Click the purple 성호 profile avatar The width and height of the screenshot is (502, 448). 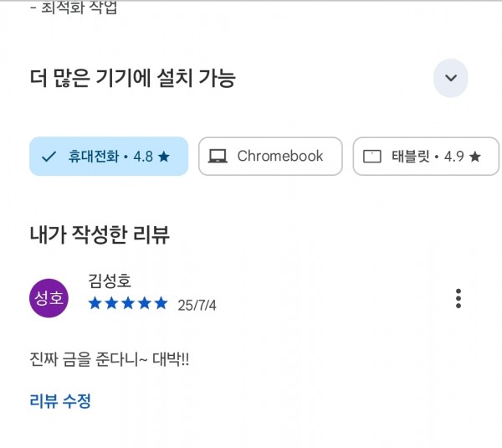click(x=49, y=298)
